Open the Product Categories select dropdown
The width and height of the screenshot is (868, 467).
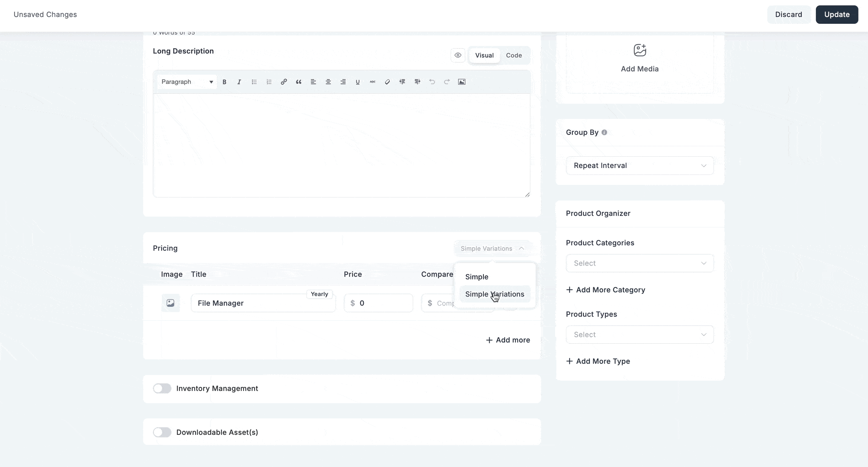pos(639,263)
